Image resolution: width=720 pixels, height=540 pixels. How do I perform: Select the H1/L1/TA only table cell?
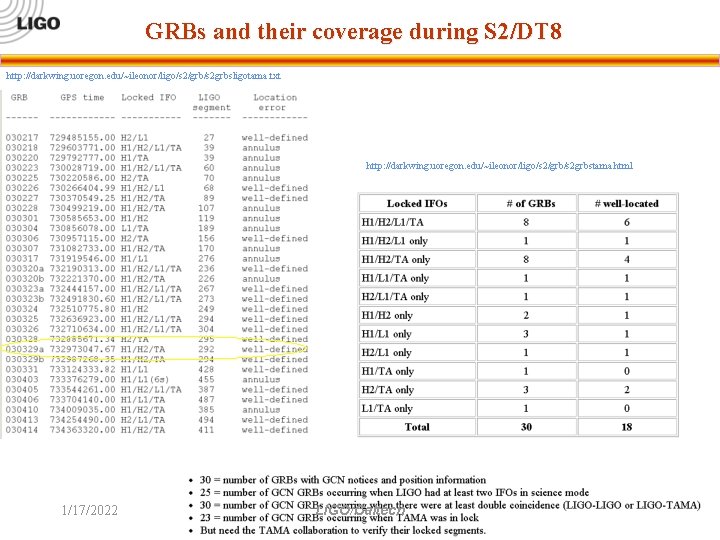417,278
